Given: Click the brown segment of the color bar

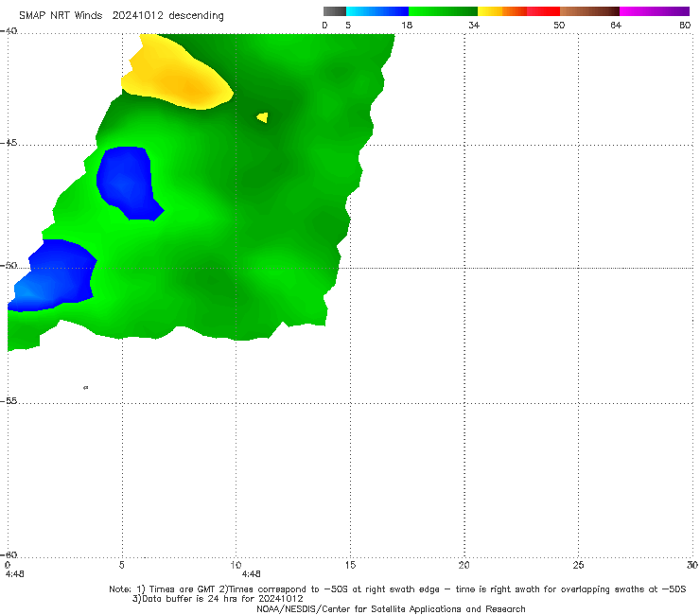Looking at the screenshot, I should tap(589, 11).
